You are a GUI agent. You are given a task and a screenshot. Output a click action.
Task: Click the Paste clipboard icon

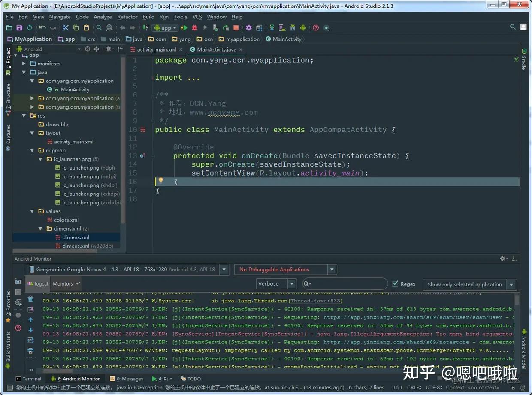pyautogui.click(x=86, y=28)
